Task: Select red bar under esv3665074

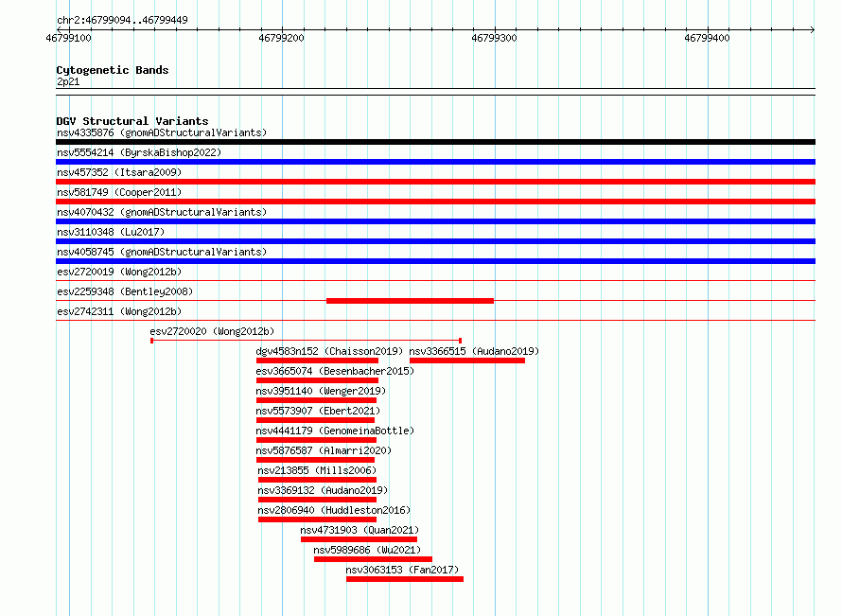Action: click(317, 380)
